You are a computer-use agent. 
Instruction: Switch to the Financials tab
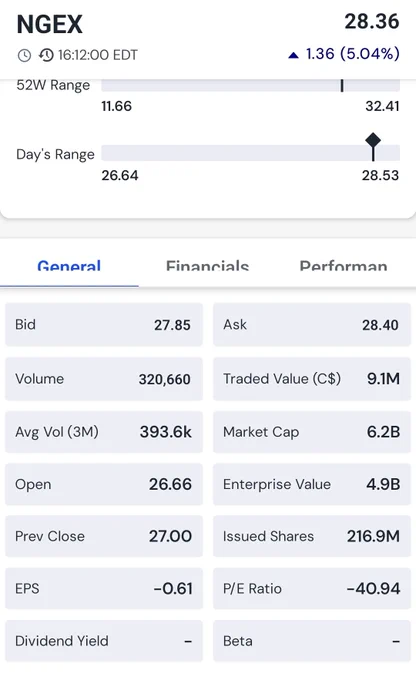[x=207, y=265]
